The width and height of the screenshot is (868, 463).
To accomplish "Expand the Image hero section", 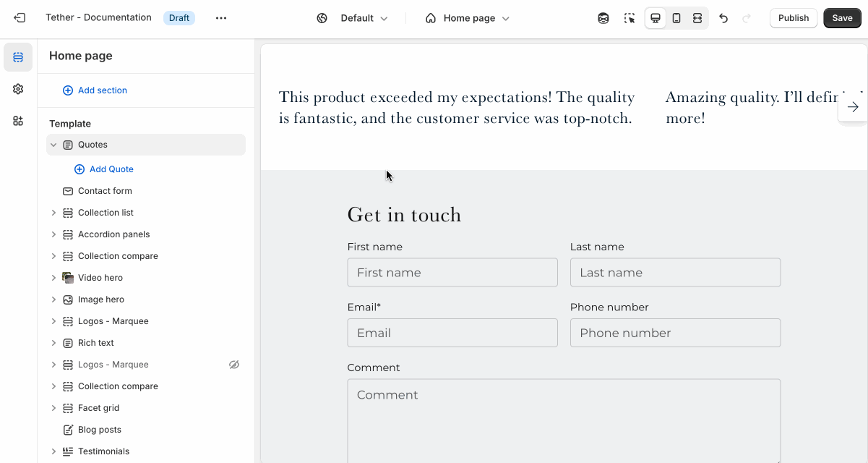I will pos(53,300).
